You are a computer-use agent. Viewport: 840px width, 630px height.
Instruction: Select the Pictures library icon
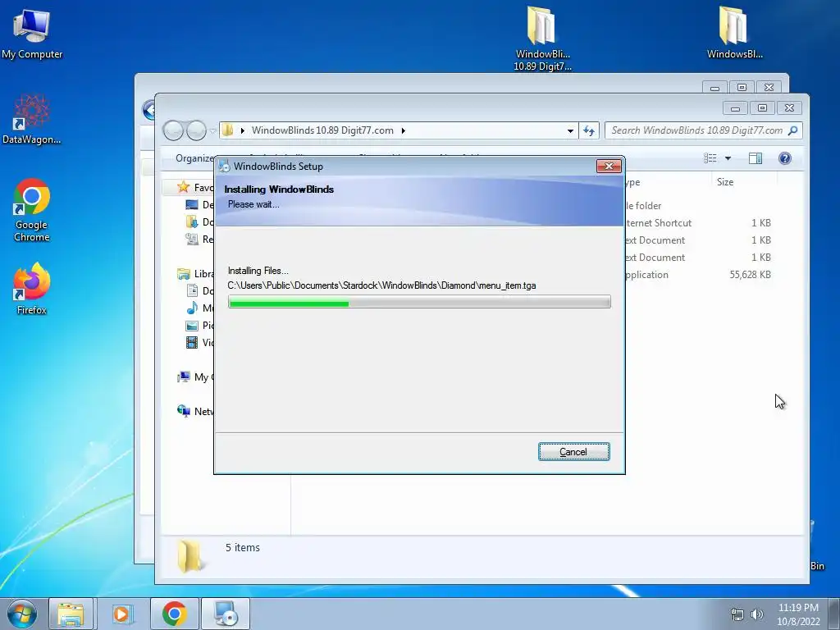(x=192, y=325)
